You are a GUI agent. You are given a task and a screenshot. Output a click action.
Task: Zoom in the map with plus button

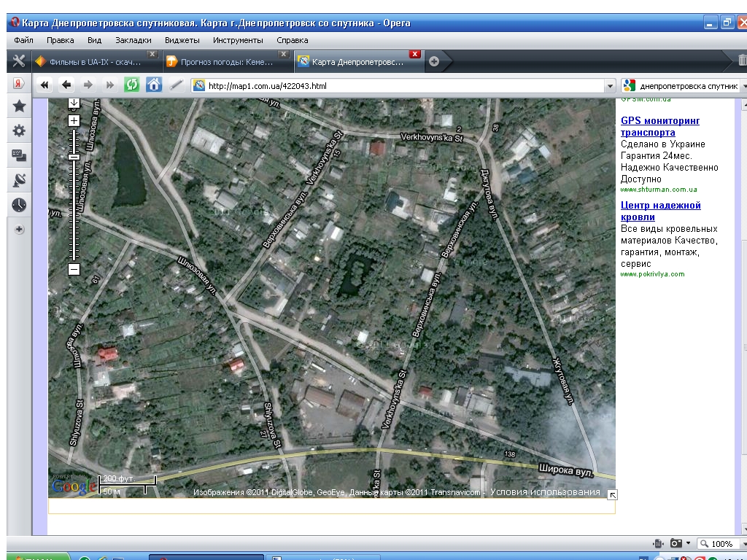click(x=74, y=120)
